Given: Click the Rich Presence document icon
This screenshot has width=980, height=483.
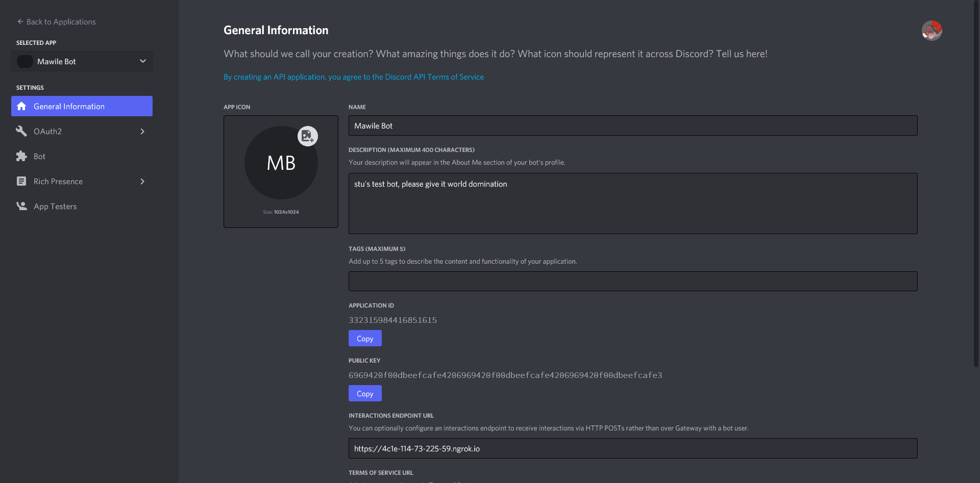Looking at the screenshot, I should [x=21, y=181].
